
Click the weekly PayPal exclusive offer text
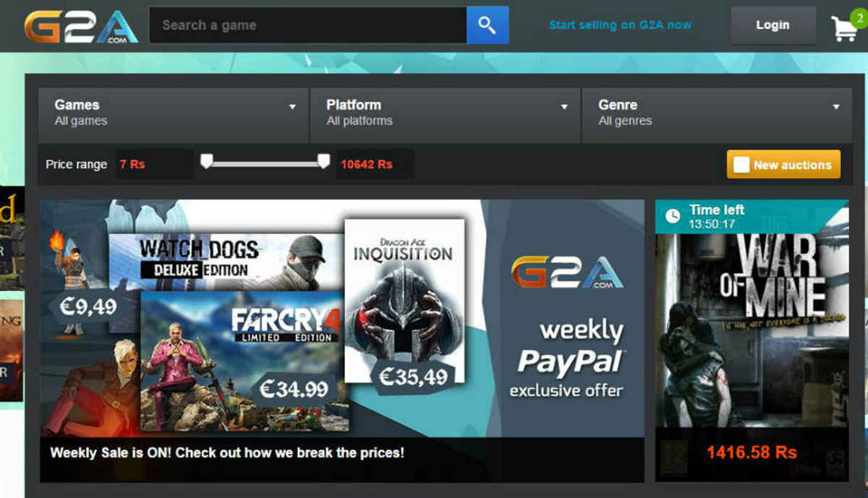pyautogui.click(x=567, y=359)
